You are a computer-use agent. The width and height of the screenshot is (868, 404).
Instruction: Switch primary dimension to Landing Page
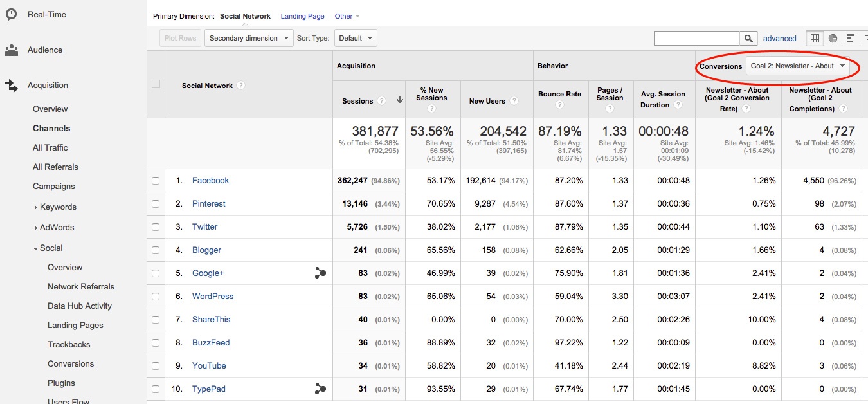point(302,16)
